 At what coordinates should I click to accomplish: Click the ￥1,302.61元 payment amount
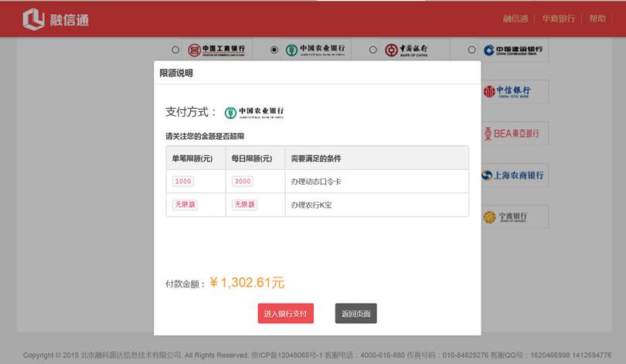coord(247,283)
